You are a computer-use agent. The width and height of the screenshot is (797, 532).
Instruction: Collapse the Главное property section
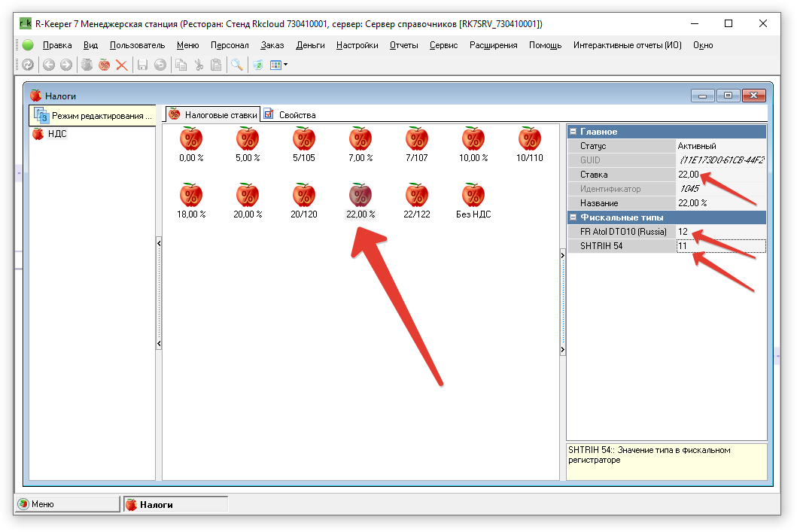click(573, 132)
